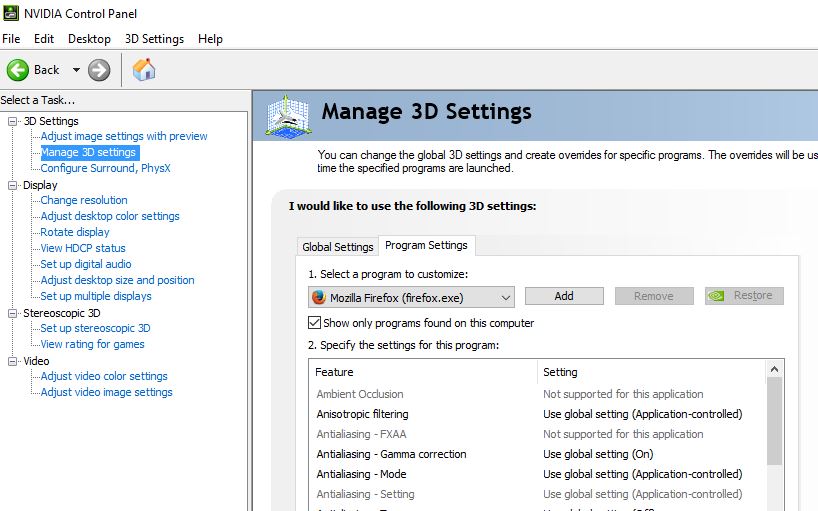Click Antialiasing Mode's Use global setting value

[642, 474]
